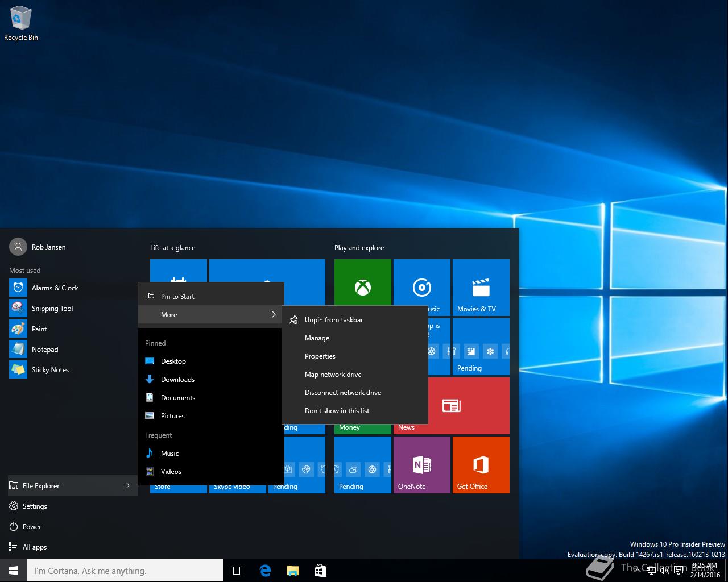Viewport: 728px width, 582px height.
Task: Open the News tile
Action: click(469, 406)
